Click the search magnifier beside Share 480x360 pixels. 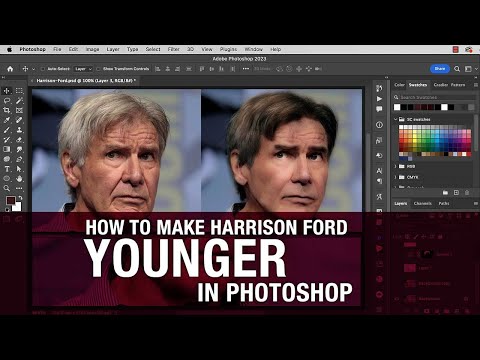457,69
